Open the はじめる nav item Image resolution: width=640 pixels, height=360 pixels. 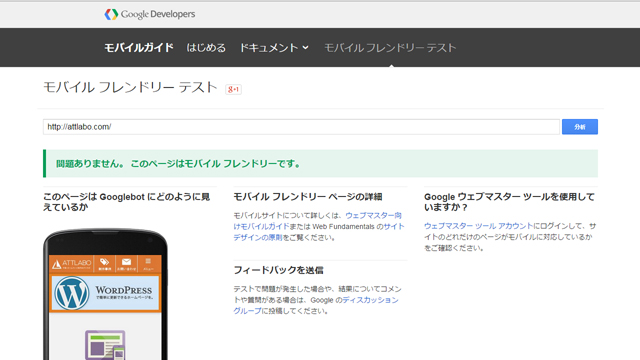click(x=206, y=48)
